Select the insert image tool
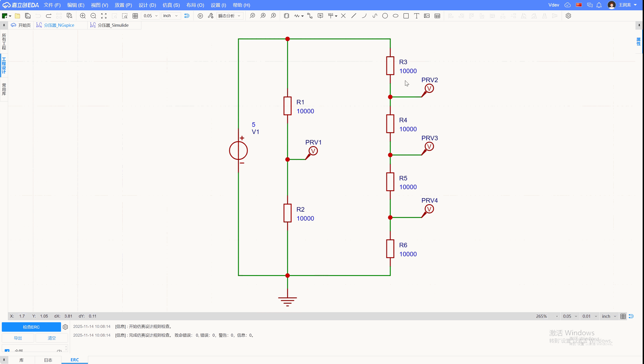 pos(427,16)
